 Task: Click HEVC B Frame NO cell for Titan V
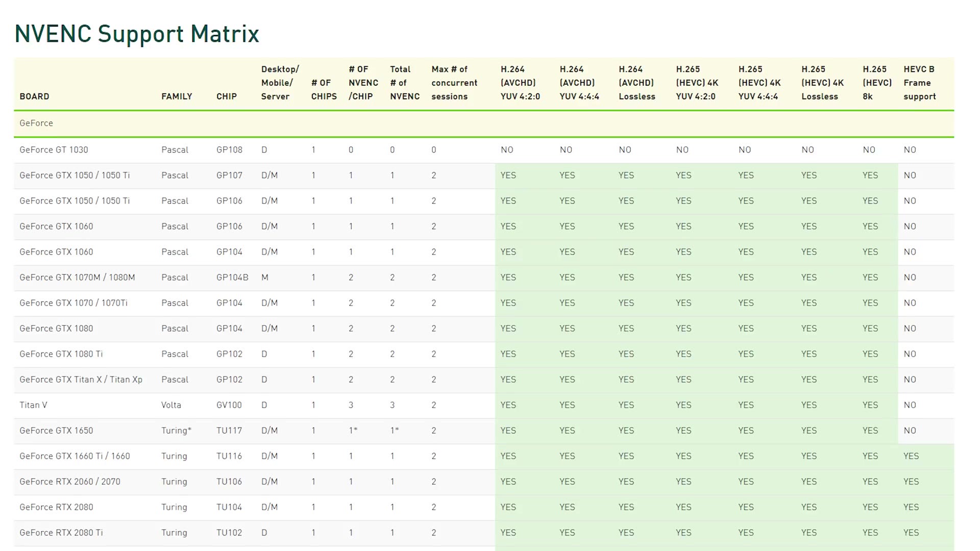coord(910,405)
